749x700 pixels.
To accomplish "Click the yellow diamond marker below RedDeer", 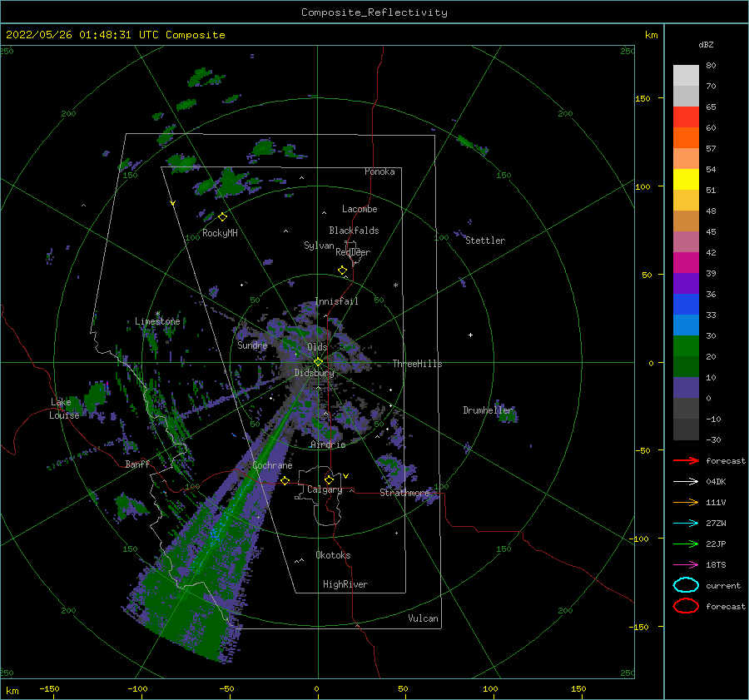I will click(342, 271).
